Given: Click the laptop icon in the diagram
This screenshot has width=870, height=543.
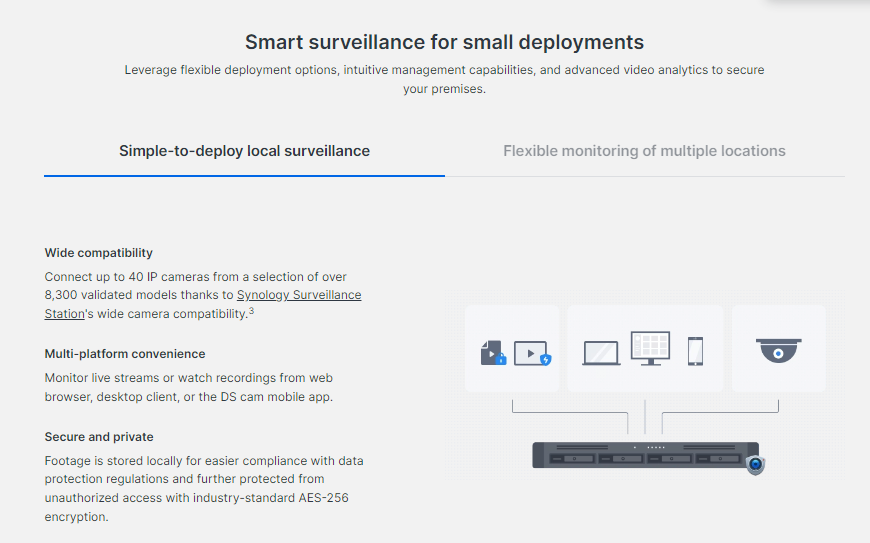Looking at the screenshot, I should coord(601,353).
